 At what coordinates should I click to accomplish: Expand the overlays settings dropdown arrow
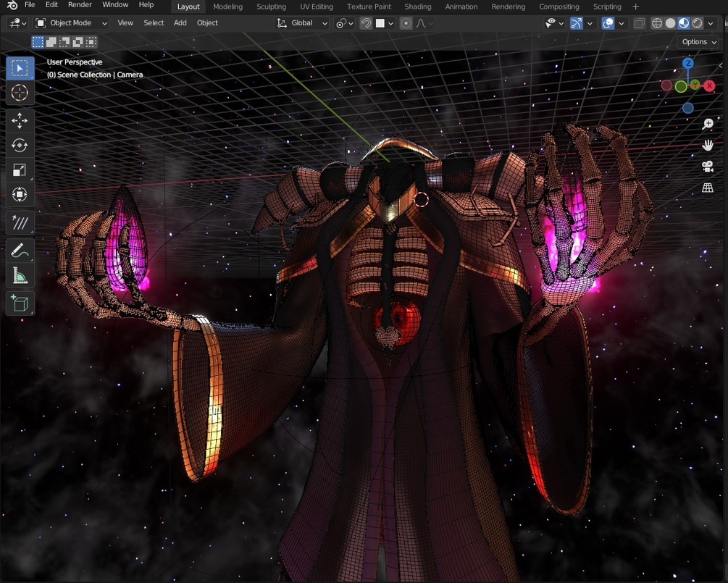pyautogui.click(x=622, y=22)
